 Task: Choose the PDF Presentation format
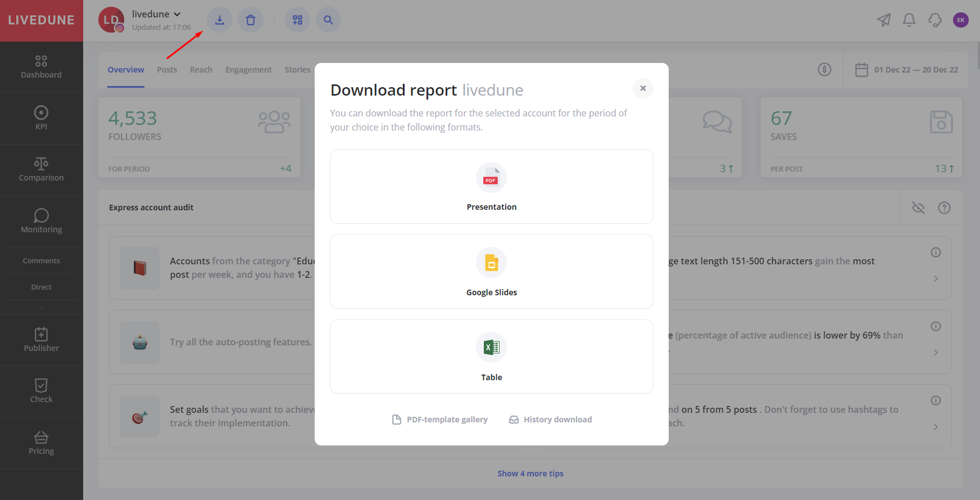tap(491, 186)
